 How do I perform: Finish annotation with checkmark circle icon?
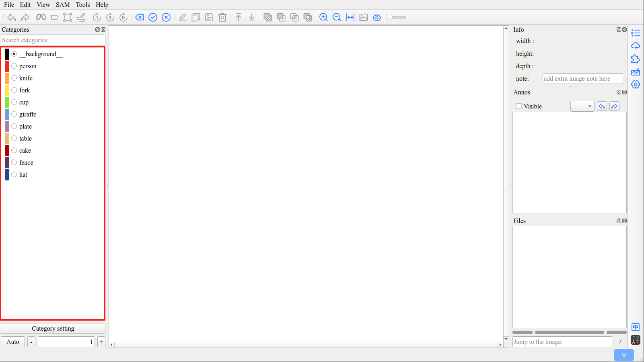[x=153, y=17]
